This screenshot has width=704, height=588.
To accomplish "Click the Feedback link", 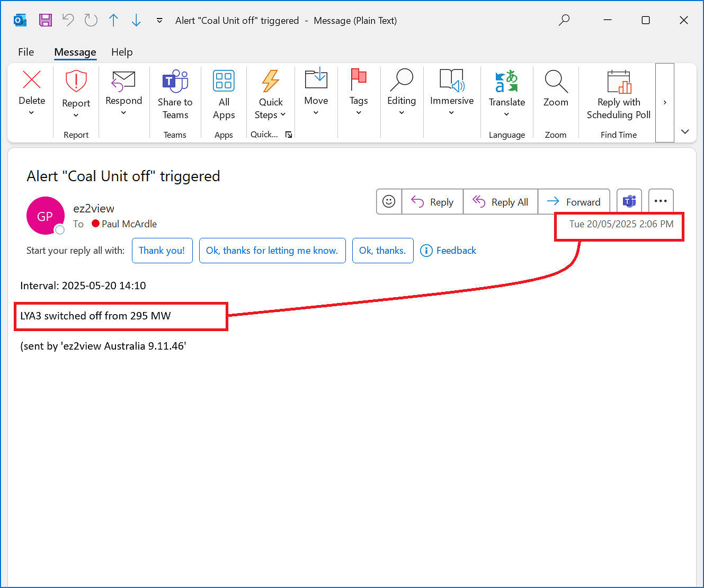I will (x=448, y=251).
